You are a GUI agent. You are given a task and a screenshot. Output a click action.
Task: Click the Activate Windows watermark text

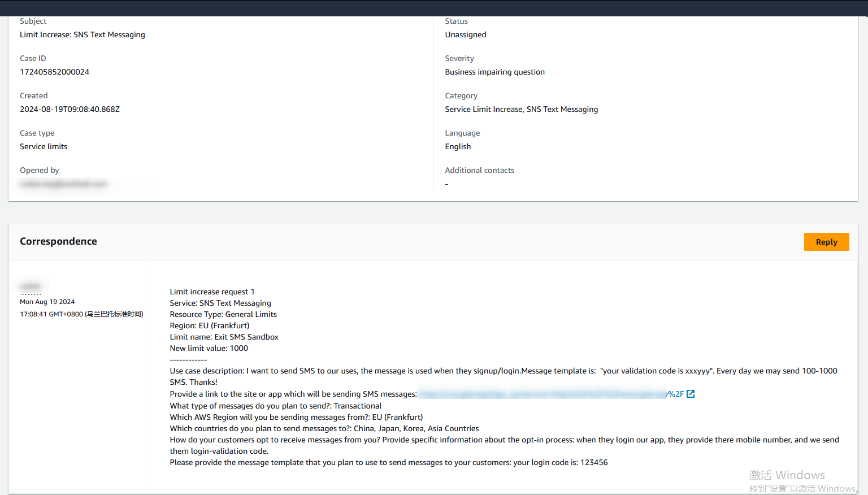click(787, 475)
